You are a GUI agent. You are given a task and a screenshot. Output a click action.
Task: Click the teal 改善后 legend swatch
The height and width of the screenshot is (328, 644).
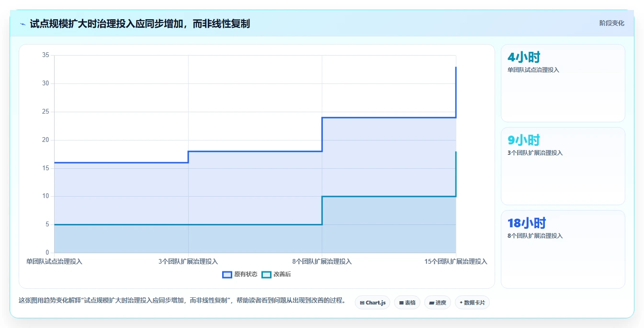click(266, 274)
